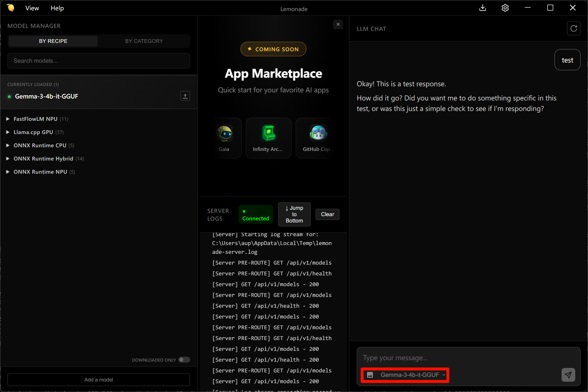Image resolution: width=588 pixels, height=392 pixels.
Task: Open the Infinity Arcade app card
Action: (269, 138)
